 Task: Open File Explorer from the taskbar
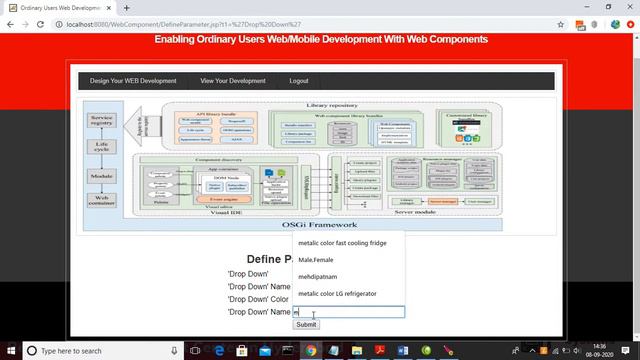click(357, 351)
